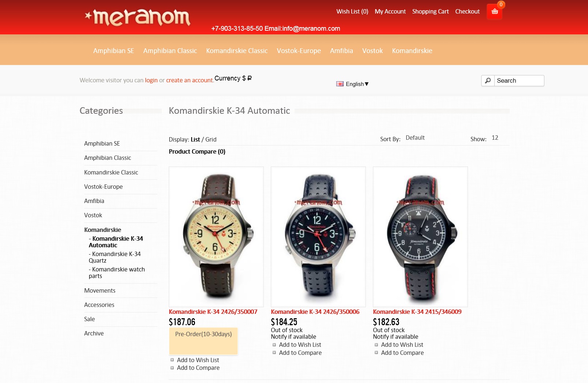Click the magnifier search icon
The height and width of the screenshot is (383, 588).
pyautogui.click(x=488, y=80)
